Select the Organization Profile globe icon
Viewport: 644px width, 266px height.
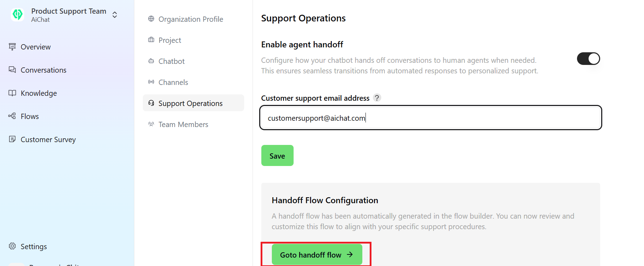point(151,19)
